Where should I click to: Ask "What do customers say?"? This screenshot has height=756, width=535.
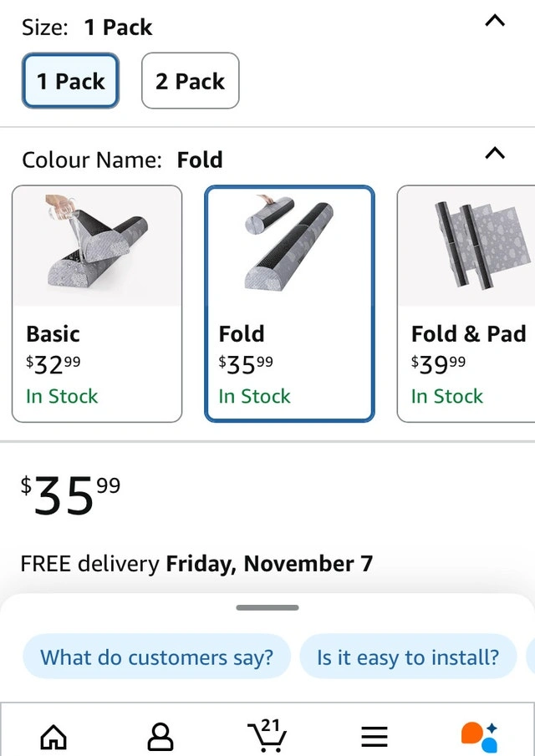click(156, 657)
